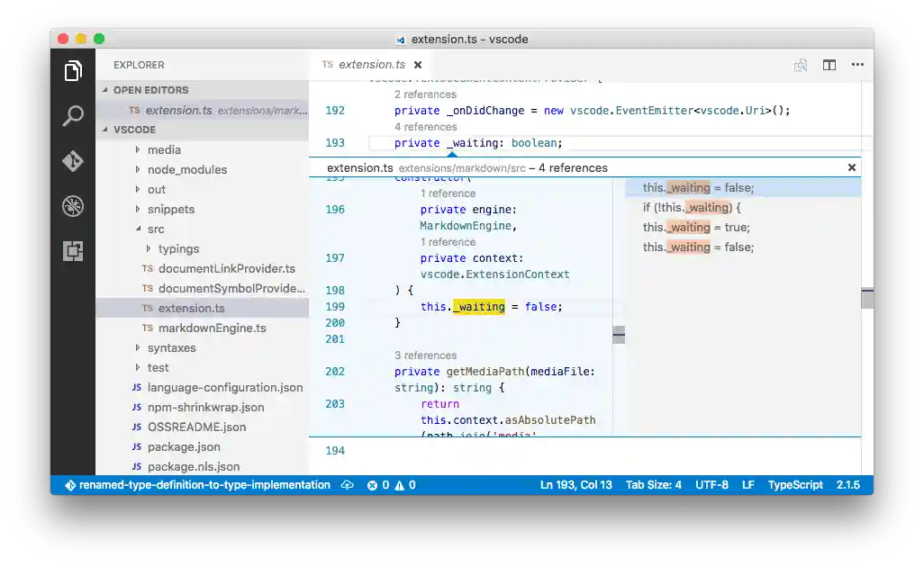Click UTF-8 encoding in the status bar
924x567 pixels.
point(712,485)
